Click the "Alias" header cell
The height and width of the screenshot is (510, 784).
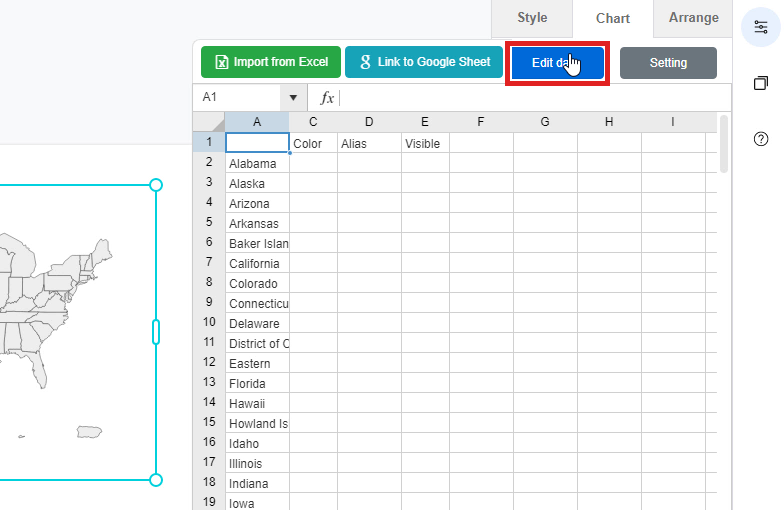tap(369, 144)
